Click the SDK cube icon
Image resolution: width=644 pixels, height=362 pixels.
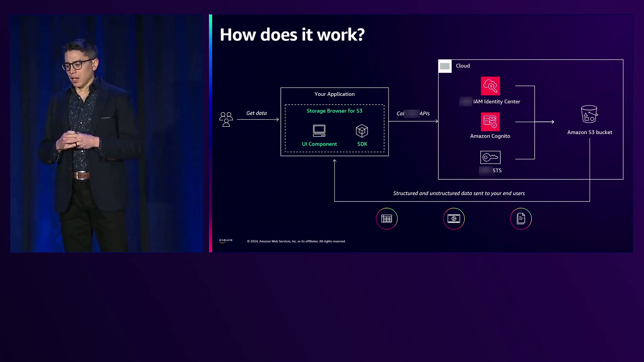(x=362, y=131)
